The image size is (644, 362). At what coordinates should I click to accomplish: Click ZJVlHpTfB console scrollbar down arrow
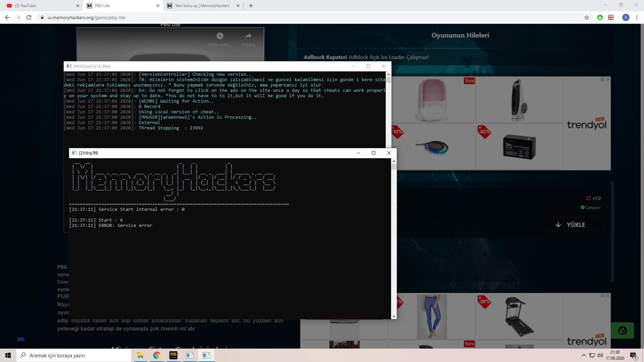tap(394, 316)
